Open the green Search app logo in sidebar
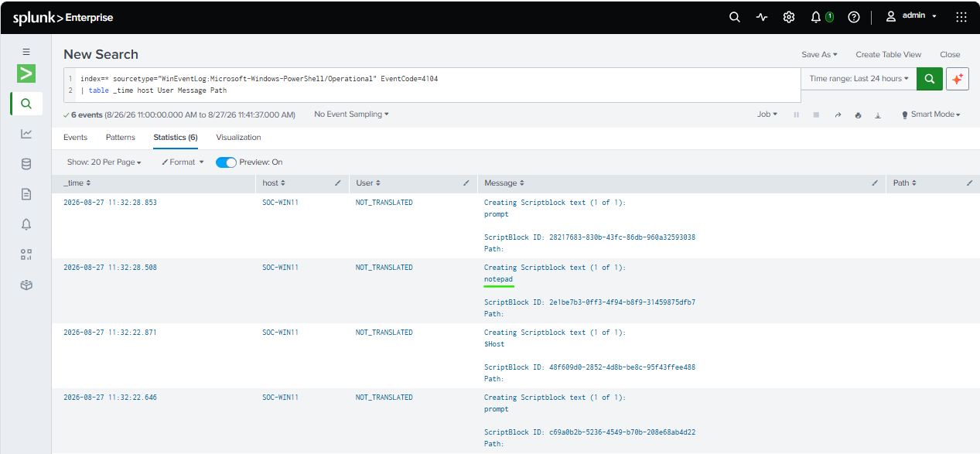The height and width of the screenshot is (454, 980). pos(26,73)
